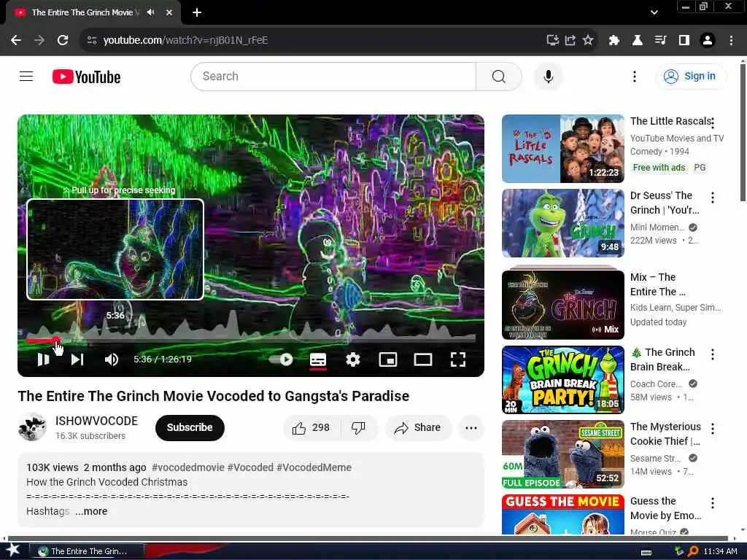Toggle the browser side panel
747x560 pixels.
click(x=684, y=40)
